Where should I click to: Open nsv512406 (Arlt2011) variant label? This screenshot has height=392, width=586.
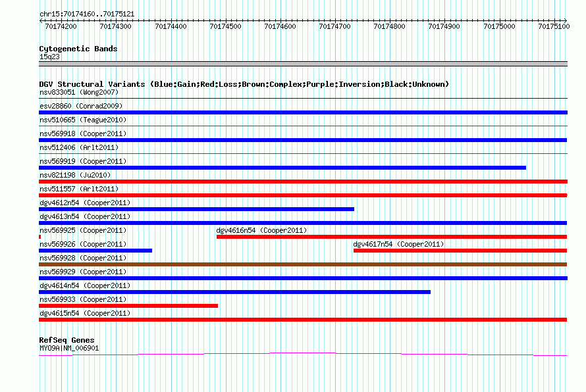(79, 147)
